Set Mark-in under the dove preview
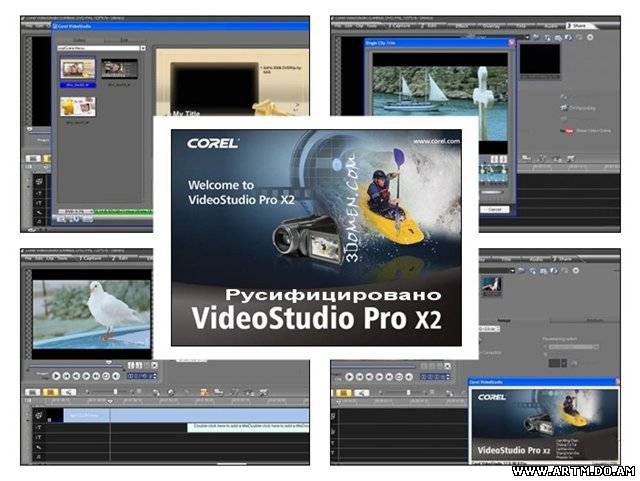The height and width of the screenshot is (481, 640). click(131, 365)
